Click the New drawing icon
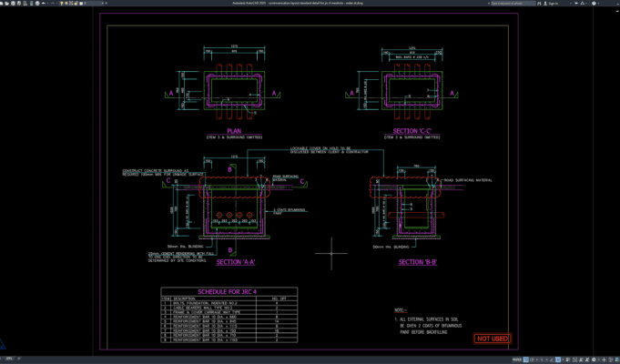 tap(1, 3)
